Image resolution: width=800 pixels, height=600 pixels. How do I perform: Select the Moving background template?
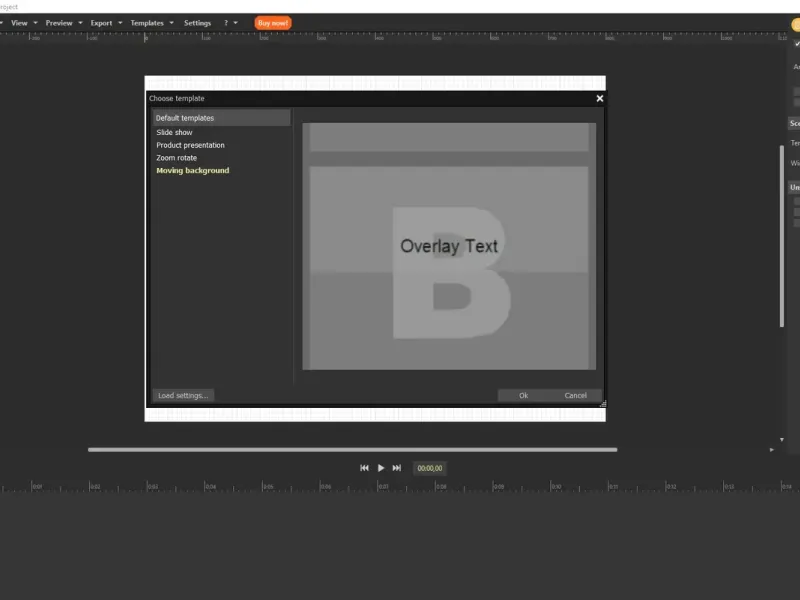pyautogui.click(x=193, y=170)
